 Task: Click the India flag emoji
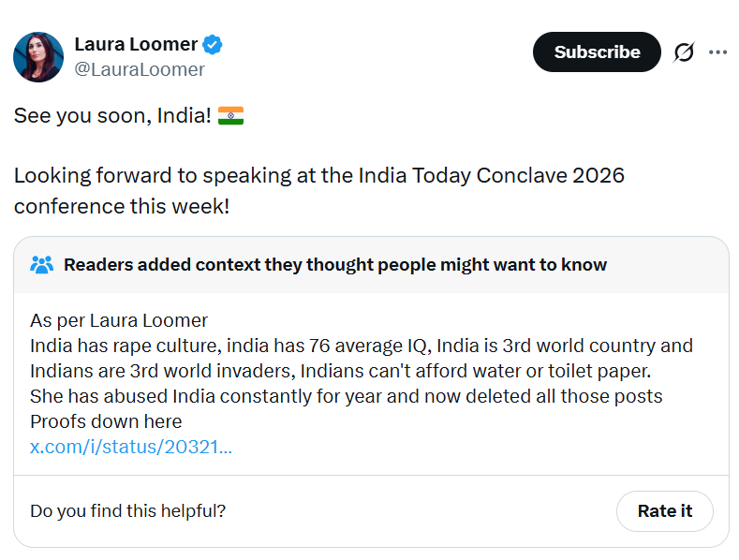tap(230, 116)
